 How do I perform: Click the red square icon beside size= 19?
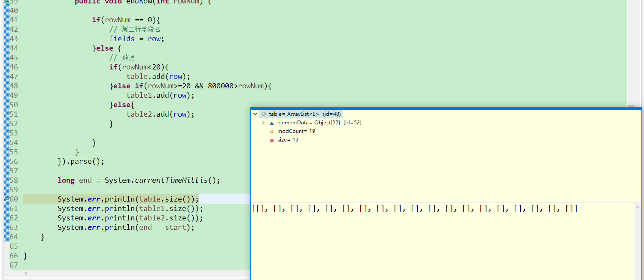point(272,140)
